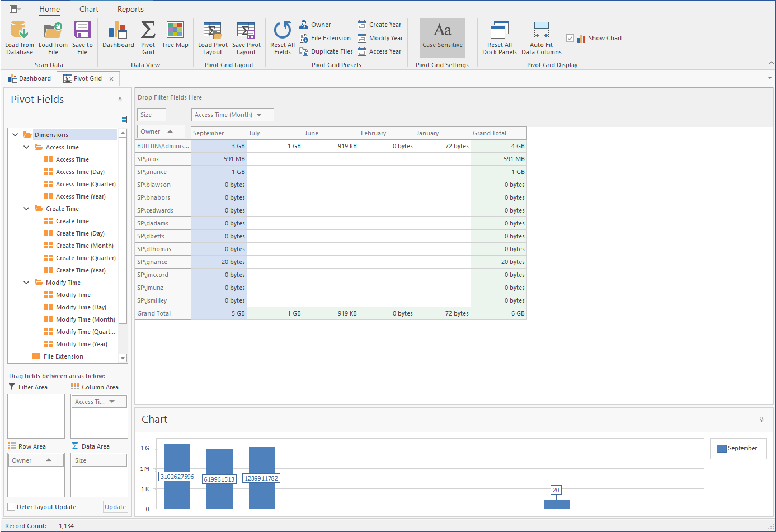Click Save to File icon
The width and height of the screenshot is (776, 532).
pyautogui.click(x=82, y=31)
